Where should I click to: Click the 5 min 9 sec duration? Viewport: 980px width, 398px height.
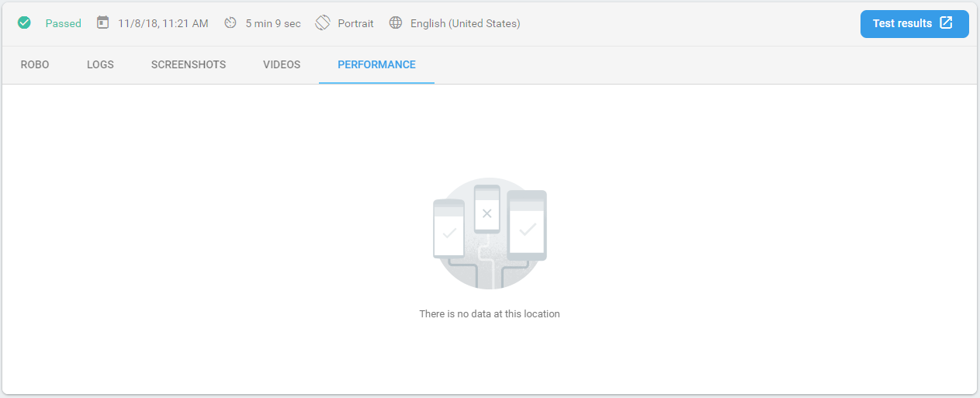(x=273, y=23)
